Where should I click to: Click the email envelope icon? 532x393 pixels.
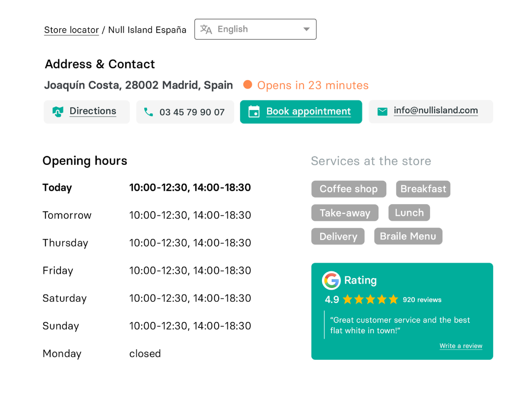[x=382, y=112]
